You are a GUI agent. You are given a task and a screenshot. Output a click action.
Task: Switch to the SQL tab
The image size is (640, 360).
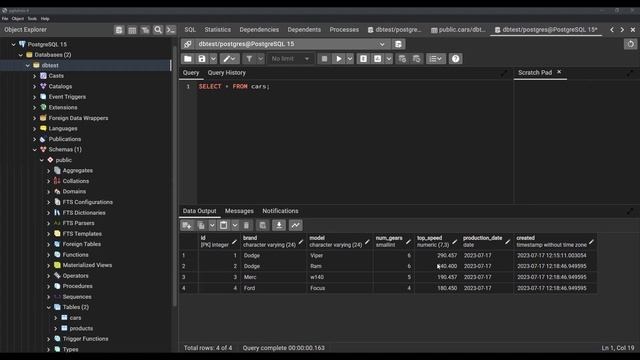(190, 30)
